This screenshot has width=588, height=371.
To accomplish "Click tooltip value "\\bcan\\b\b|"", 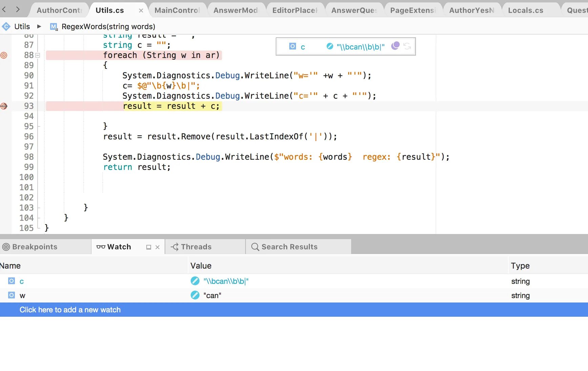I will pyautogui.click(x=361, y=47).
